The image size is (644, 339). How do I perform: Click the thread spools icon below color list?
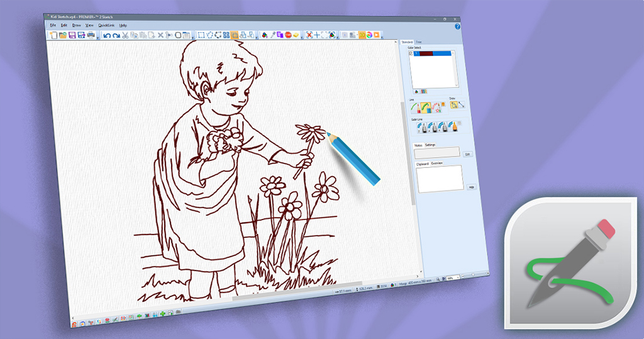(424, 91)
